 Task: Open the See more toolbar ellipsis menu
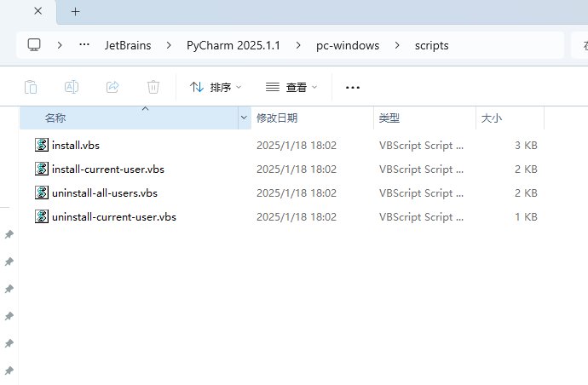353,88
